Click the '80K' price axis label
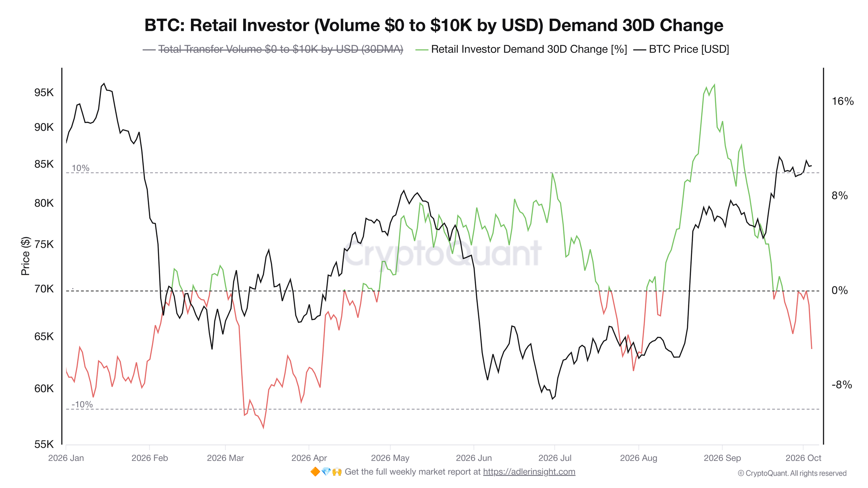 pos(44,203)
